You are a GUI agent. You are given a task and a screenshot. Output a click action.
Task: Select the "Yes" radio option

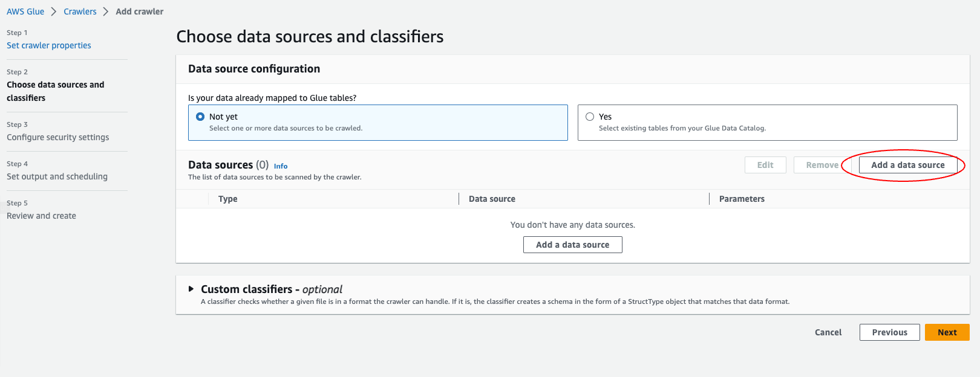[590, 117]
